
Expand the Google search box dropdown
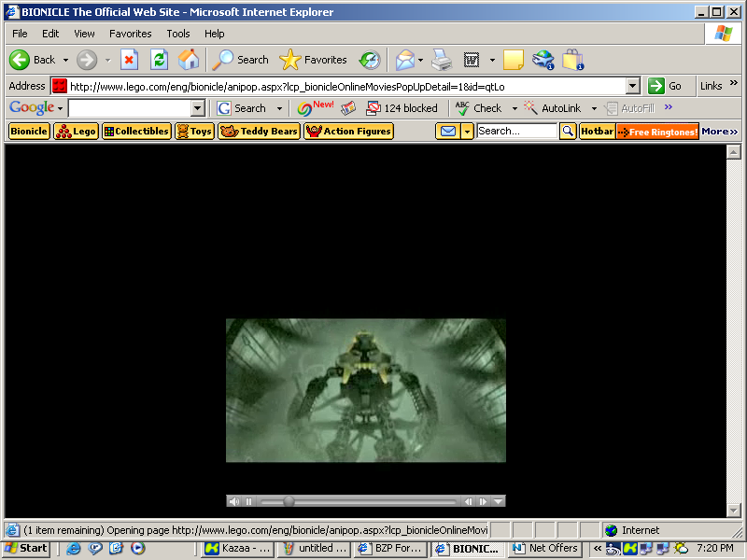click(196, 107)
